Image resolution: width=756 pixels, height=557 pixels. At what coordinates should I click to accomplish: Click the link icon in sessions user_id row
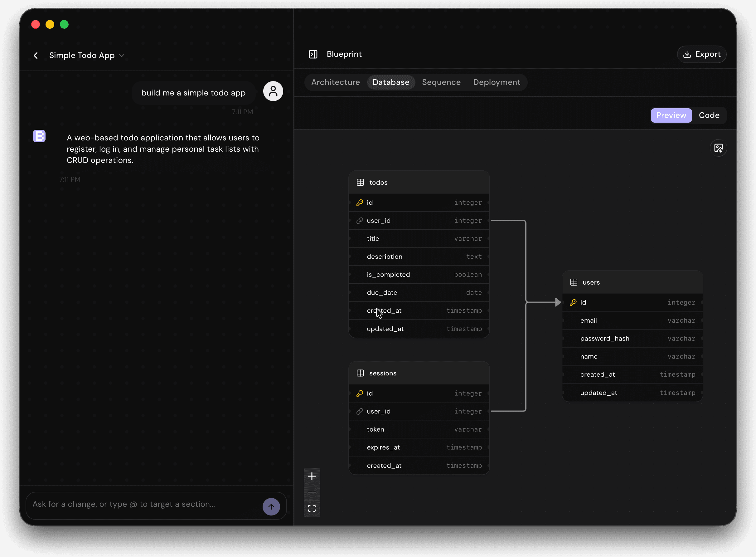point(360,411)
